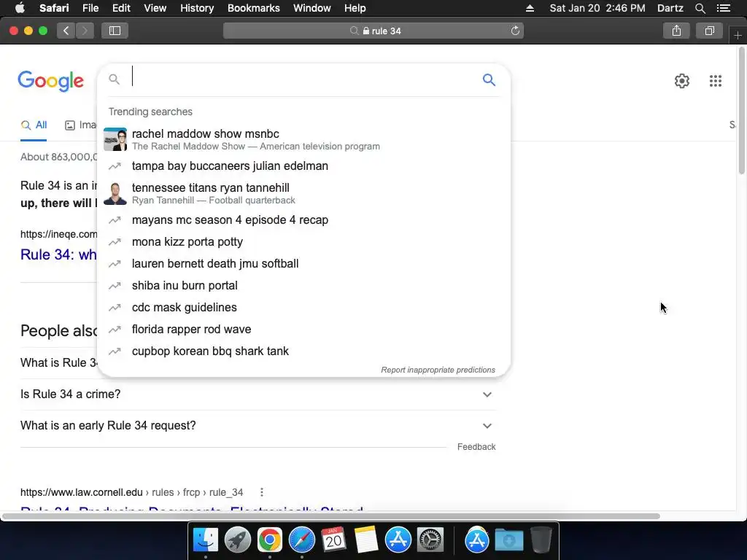Click the vertical page scrollbar

(x=742, y=112)
